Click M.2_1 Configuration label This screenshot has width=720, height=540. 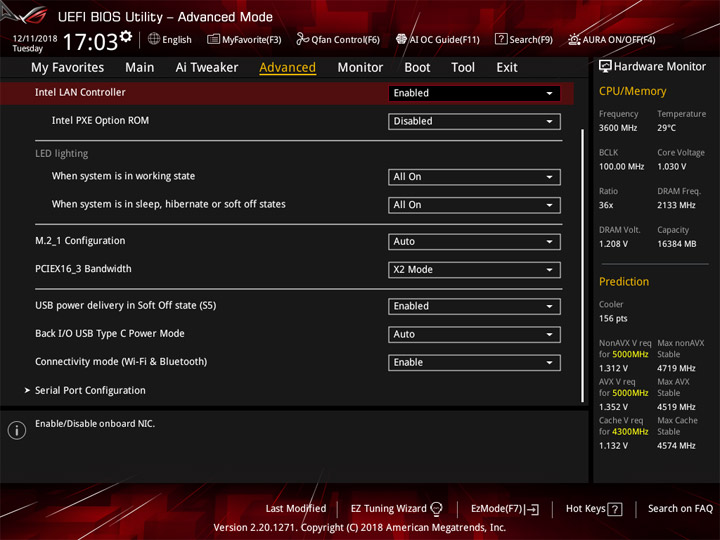pyautogui.click(x=80, y=241)
